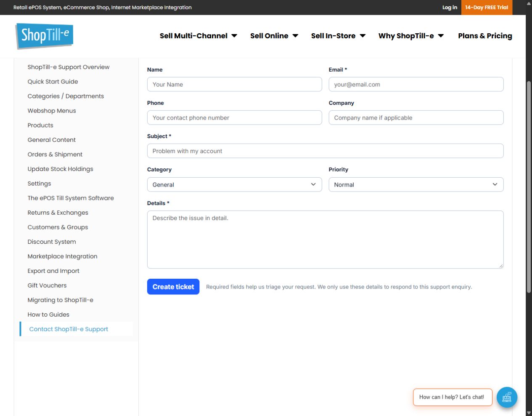Screen dimensions: 532x416
Task: Focus the Subject input field
Action: click(x=325, y=151)
